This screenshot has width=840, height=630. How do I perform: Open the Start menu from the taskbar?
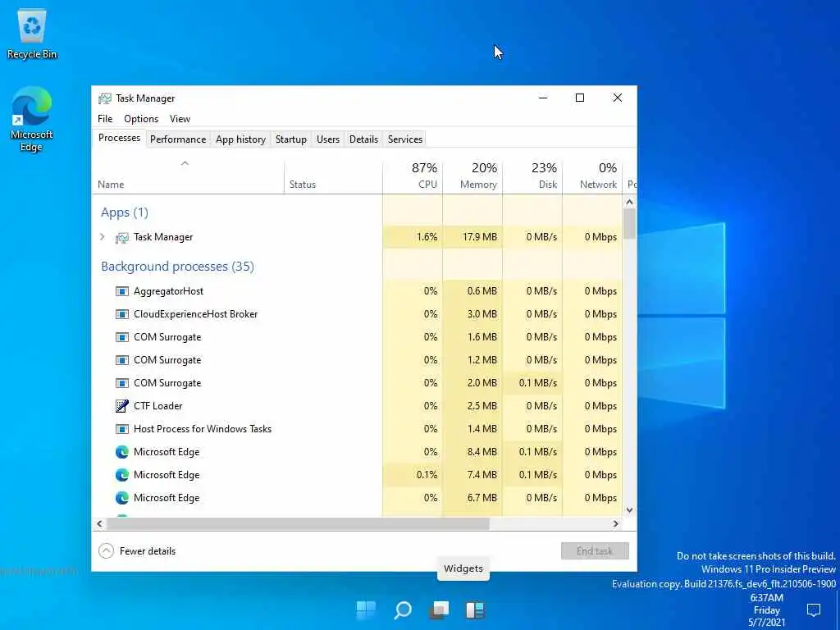pos(367,609)
